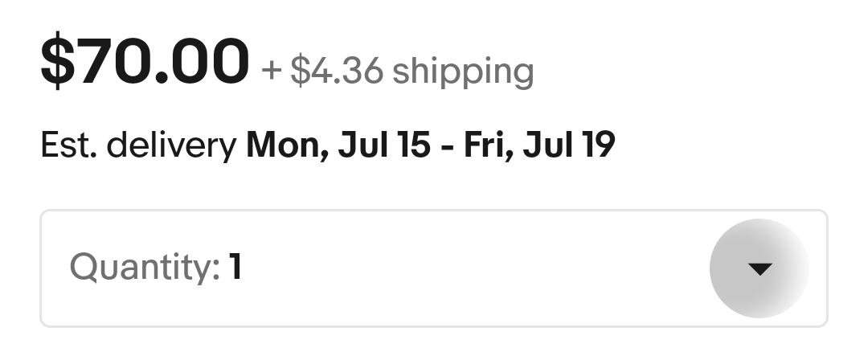Click the Jul 15 - Fri dash separator
The width and height of the screenshot is (868, 356).
pyautogui.click(x=447, y=147)
